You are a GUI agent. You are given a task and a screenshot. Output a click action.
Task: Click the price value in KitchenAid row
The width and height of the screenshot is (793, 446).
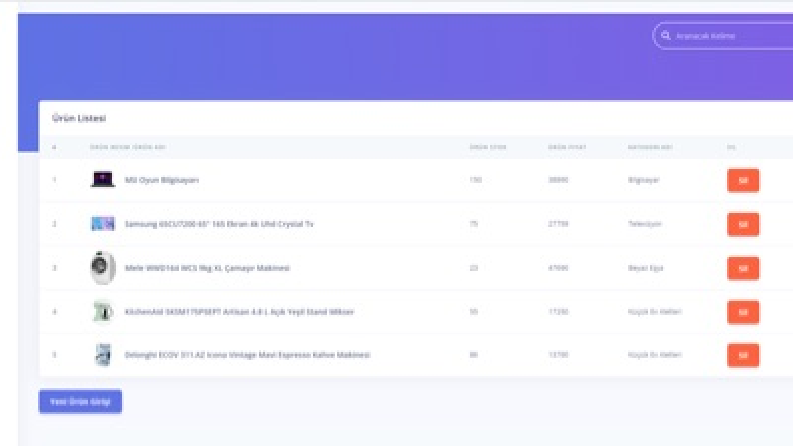[x=558, y=312]
